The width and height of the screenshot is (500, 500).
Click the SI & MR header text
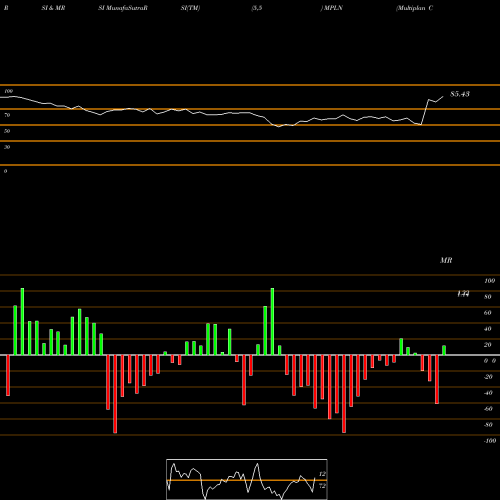53,8
